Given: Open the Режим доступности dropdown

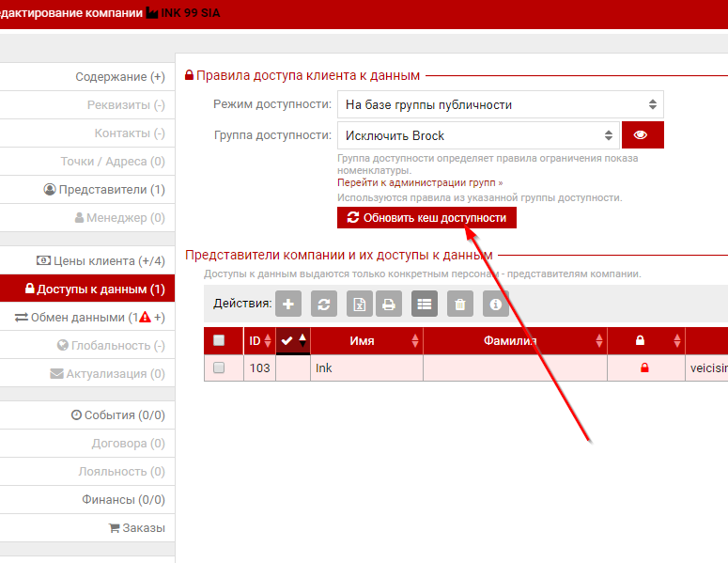Looking at the screenshot, I should (x=500, y=104).
